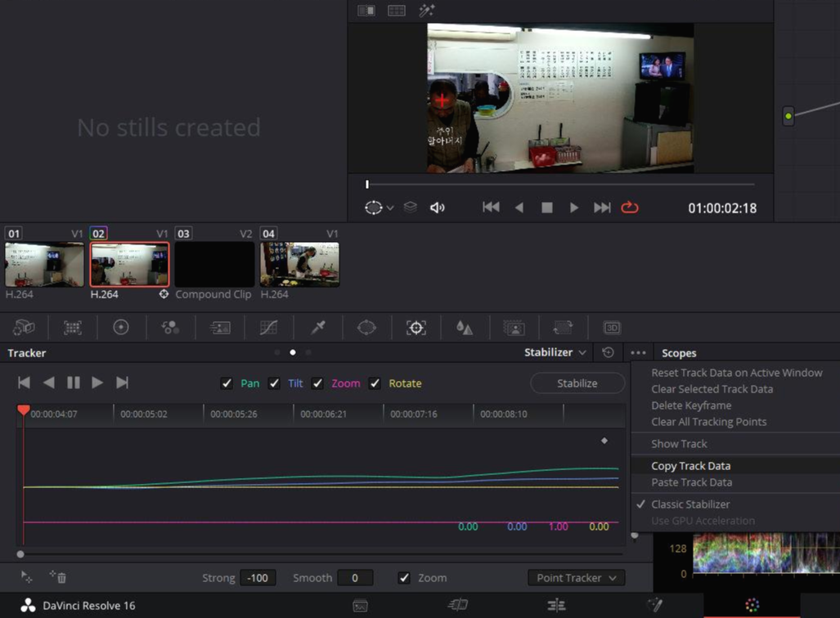Open the Color Wheels palette
840x618 pixels.
coord(121,327)
